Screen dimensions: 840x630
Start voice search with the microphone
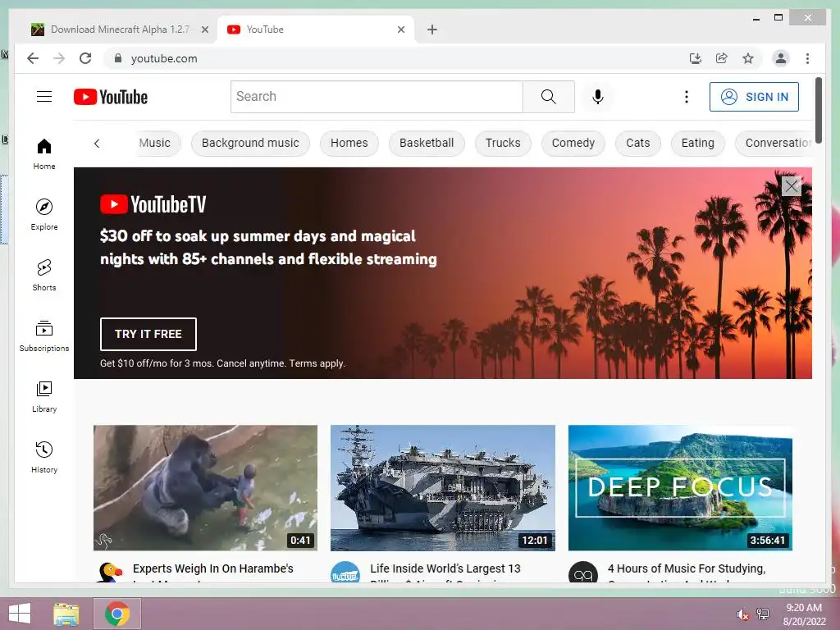click(x=598, y=97)
